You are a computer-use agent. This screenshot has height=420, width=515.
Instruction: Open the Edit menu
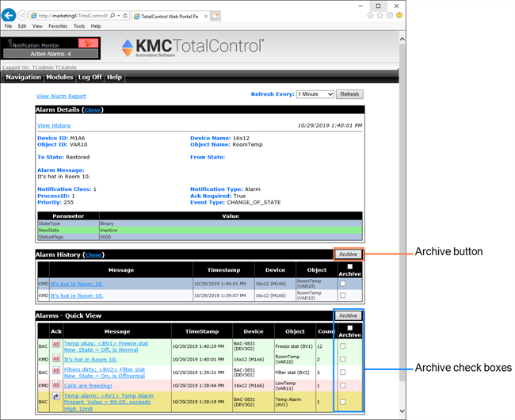coord(22,26)
